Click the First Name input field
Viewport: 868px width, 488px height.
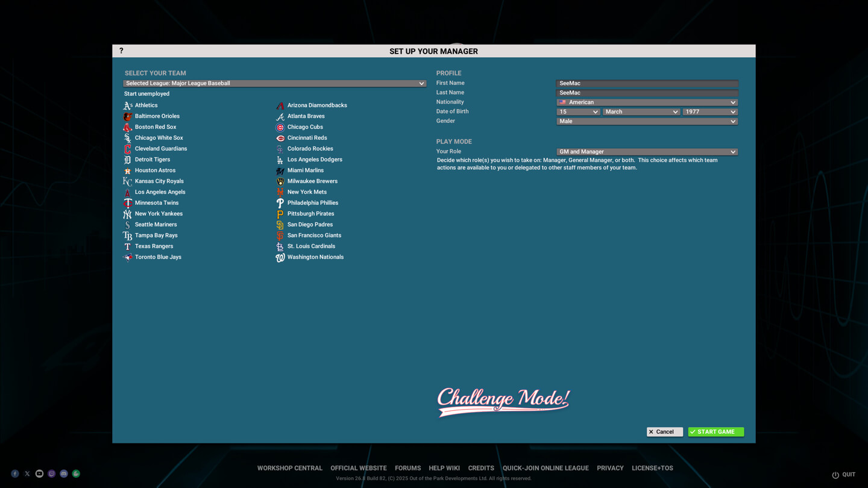pos(647,84)
